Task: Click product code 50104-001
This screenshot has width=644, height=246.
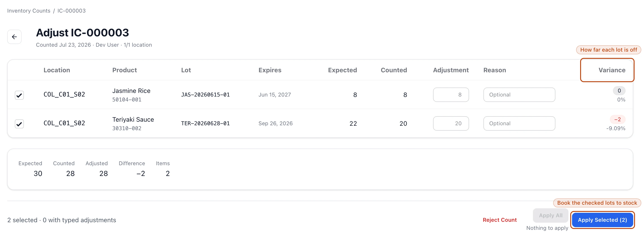Action: (127, 100)
